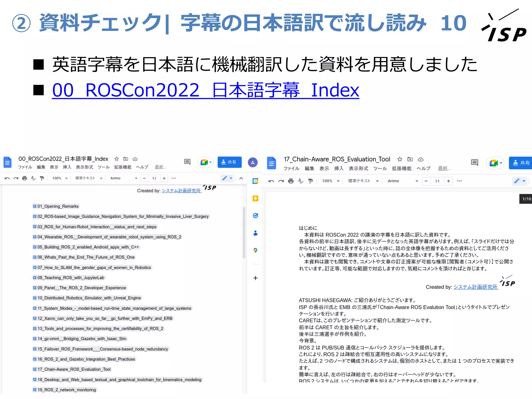Open the 00_ROSCon2022_日本語字幕_Index hyperlink on the slide
This screenshot has width=532, height=399.
click(205, 90)
